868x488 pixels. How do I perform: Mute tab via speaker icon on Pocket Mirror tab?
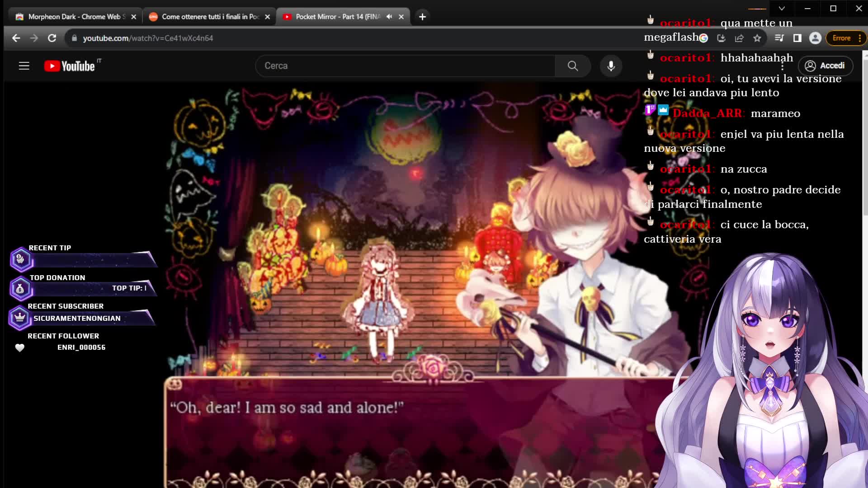(x=389, y=17)
